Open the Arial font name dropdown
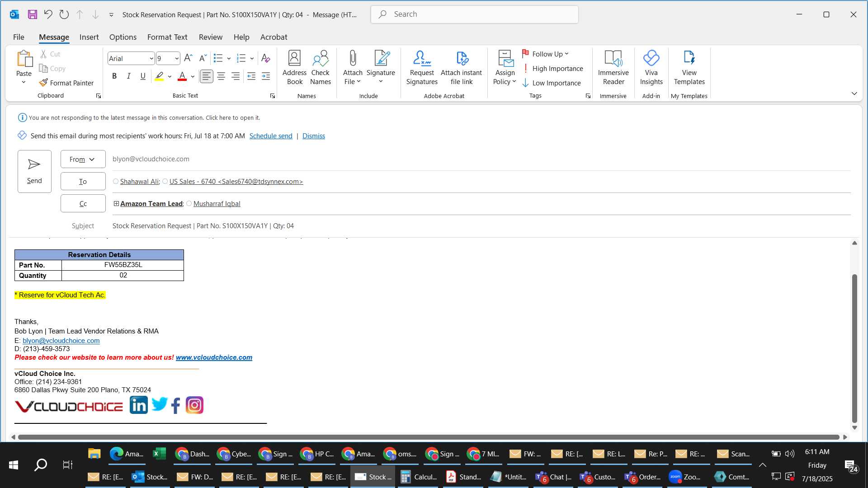Viewport: 868px width, 488px height. point(151,59)
